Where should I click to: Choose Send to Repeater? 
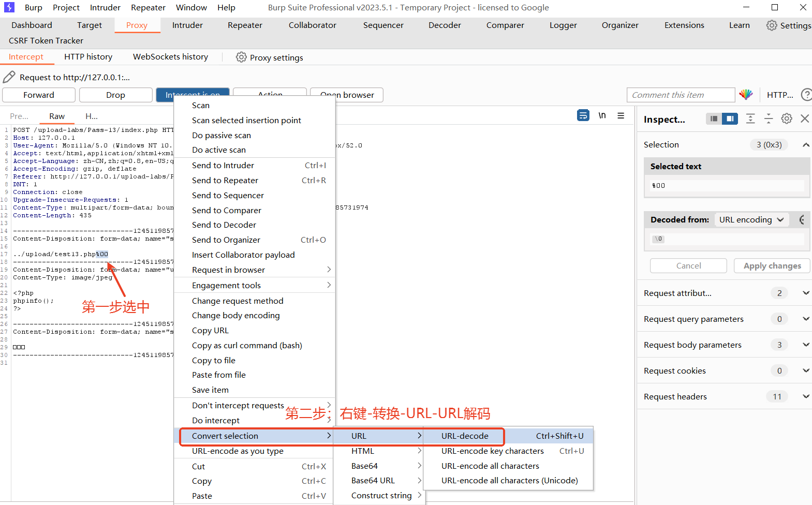pos(255,180)
